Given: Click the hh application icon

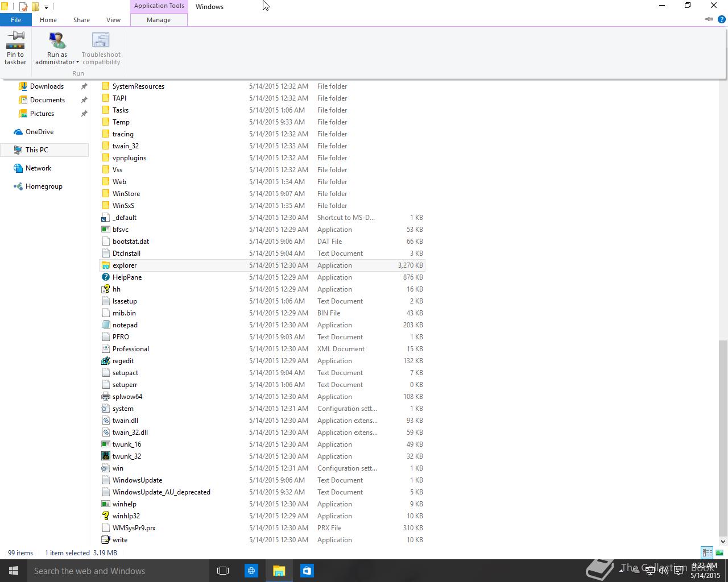Looking at the screenshot, I should point(105,289).
